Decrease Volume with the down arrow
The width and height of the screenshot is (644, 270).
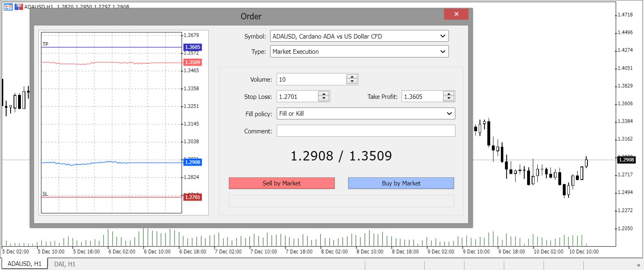tap(352, 82)
